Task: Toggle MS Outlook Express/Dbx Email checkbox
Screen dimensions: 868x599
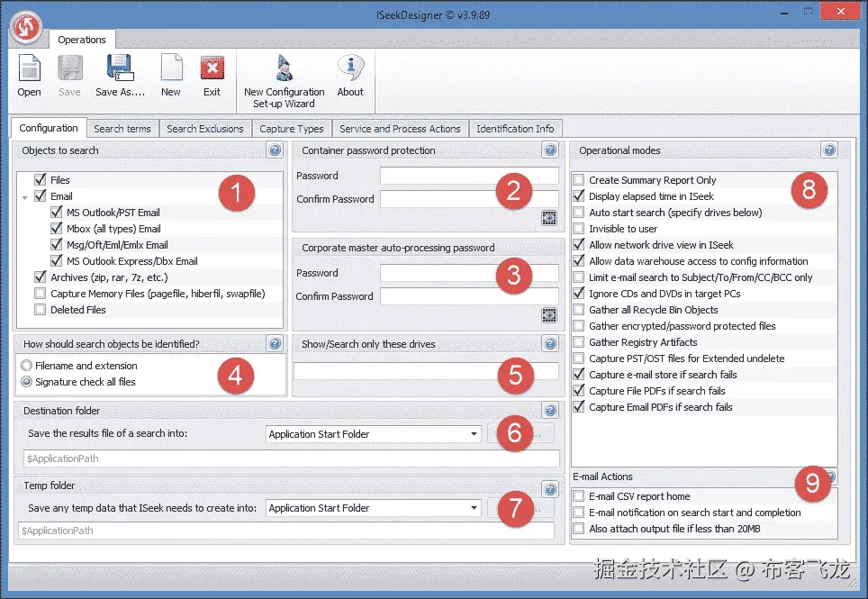Action: click(56, 260)
